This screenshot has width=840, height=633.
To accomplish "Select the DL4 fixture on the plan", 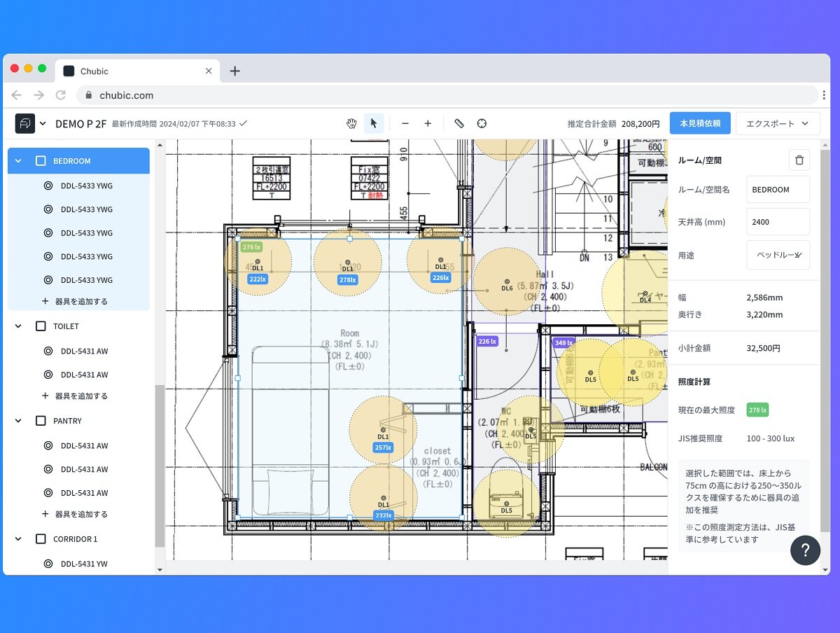I will coord(645,293).
